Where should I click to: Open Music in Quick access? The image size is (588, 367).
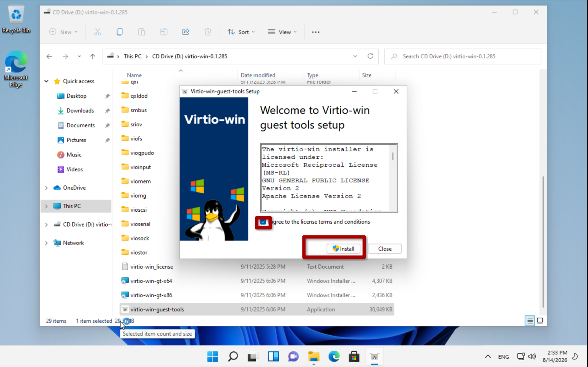74,155
